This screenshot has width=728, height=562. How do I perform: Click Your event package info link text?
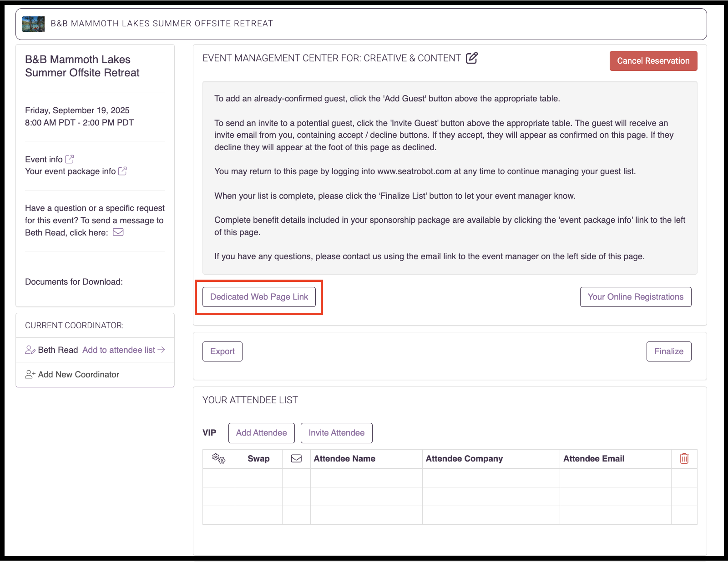[x=71, y=171]
